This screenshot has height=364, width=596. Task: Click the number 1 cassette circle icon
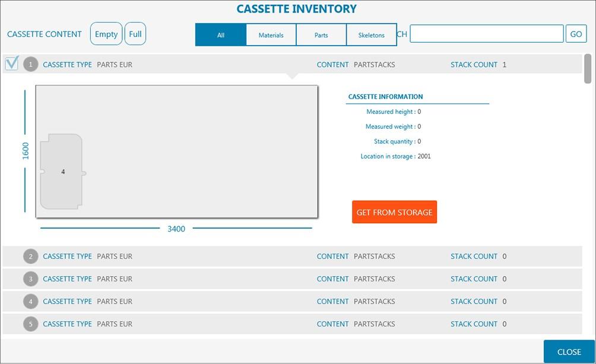pos(30,64)
